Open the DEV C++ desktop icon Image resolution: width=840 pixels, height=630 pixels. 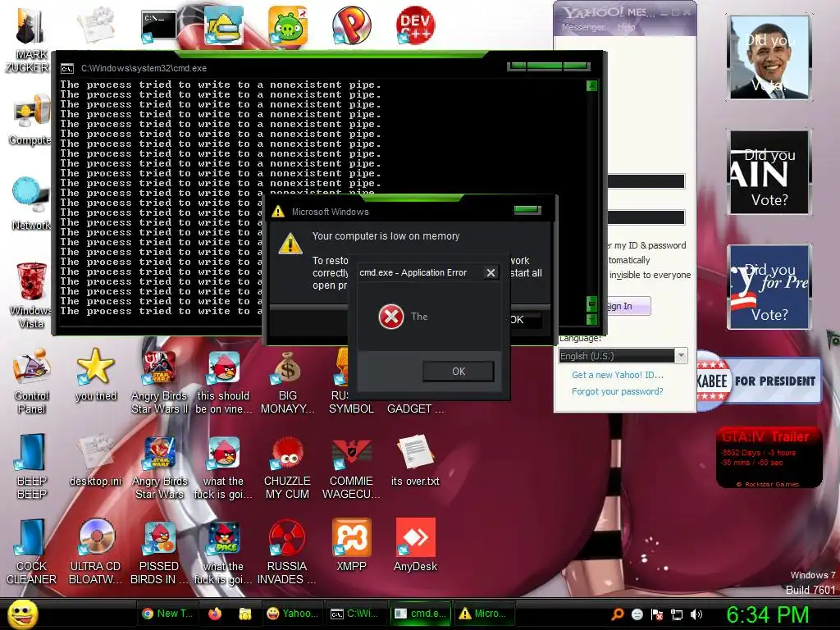pos(415,25)
